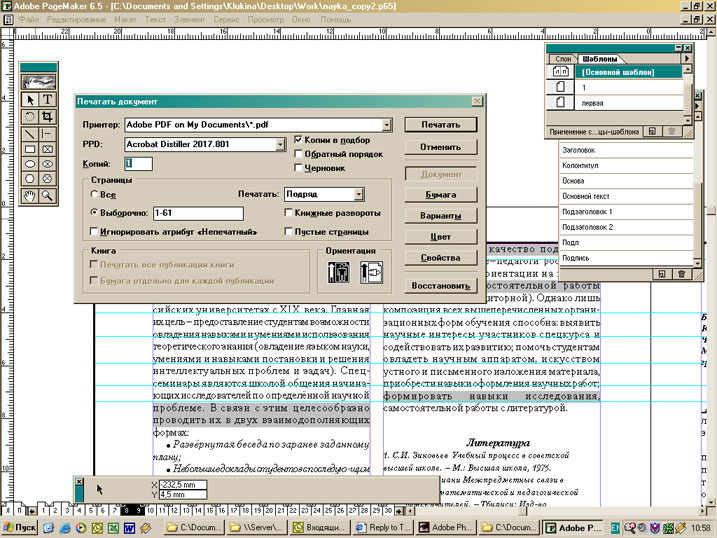
Task: Click the X coordinate field in control palette
Action: [x=182, y=485]
